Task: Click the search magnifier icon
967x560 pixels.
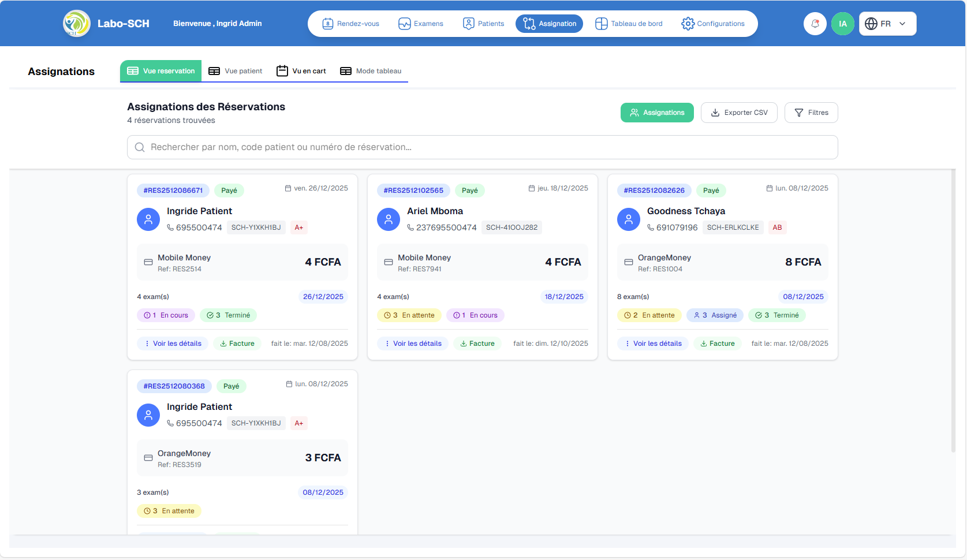Action: point(140,147)
